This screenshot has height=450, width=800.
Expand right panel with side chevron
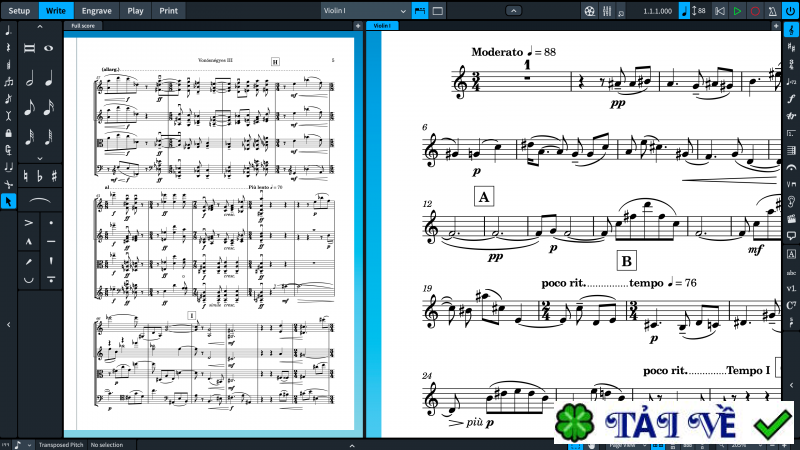[791, 385]
